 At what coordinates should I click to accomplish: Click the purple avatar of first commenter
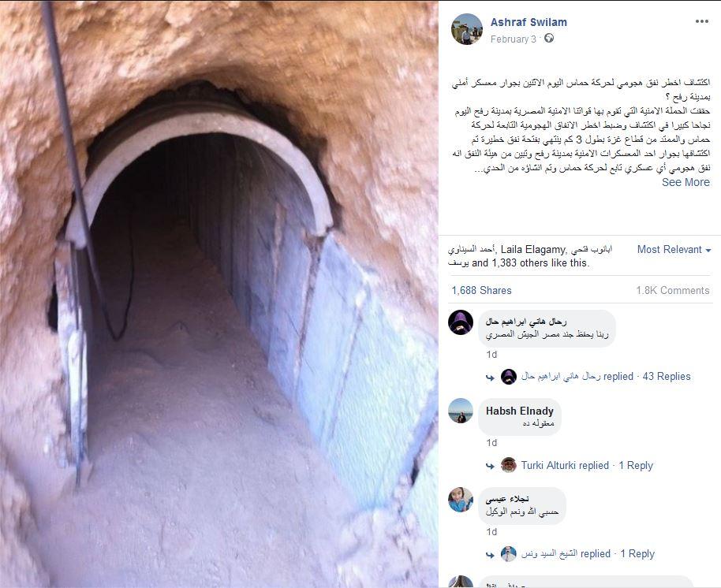[x=461, y=322]
